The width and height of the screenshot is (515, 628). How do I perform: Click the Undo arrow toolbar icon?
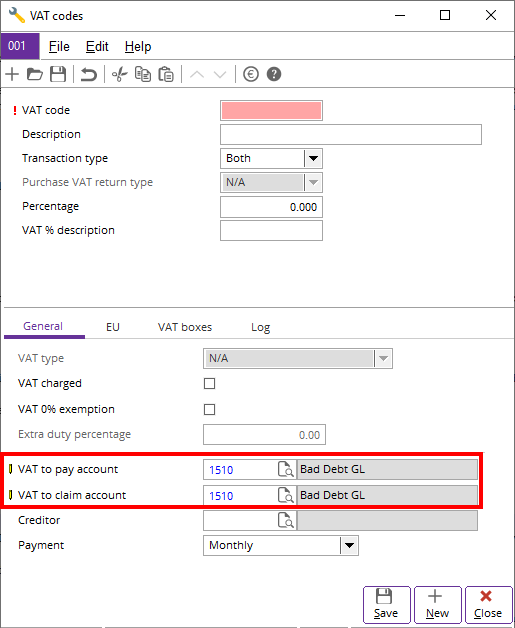[89, 74]
